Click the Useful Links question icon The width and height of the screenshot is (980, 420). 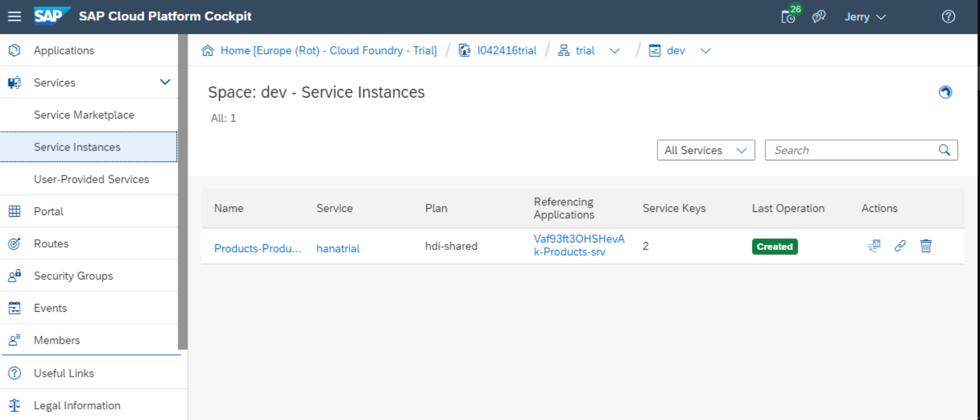(14, 373)
